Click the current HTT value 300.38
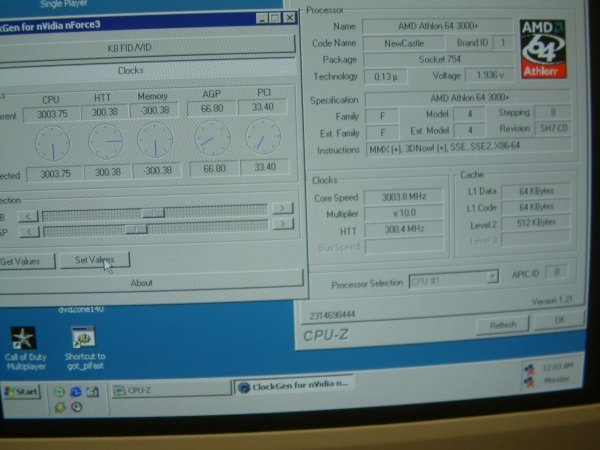 click(104, 112)
